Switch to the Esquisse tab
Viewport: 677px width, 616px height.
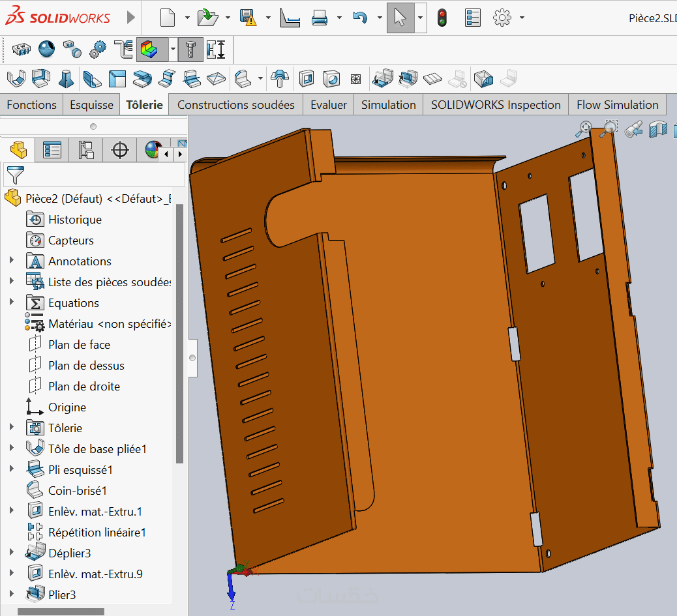(x=91, y=105)
